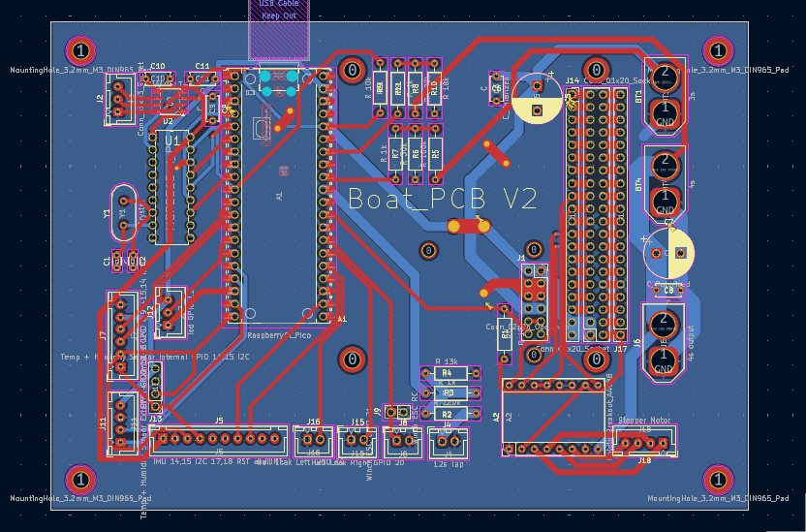Select the U1 DIP chip footprint
Viewport: 806px width, 532px height.
pyautogui.click(x=171, y=188)
